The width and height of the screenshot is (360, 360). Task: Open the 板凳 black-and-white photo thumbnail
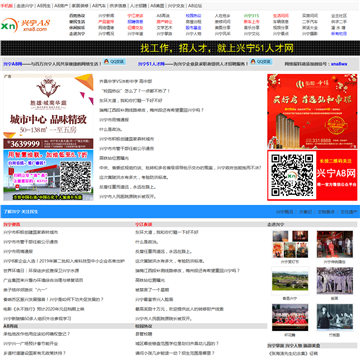coord(335,281)
